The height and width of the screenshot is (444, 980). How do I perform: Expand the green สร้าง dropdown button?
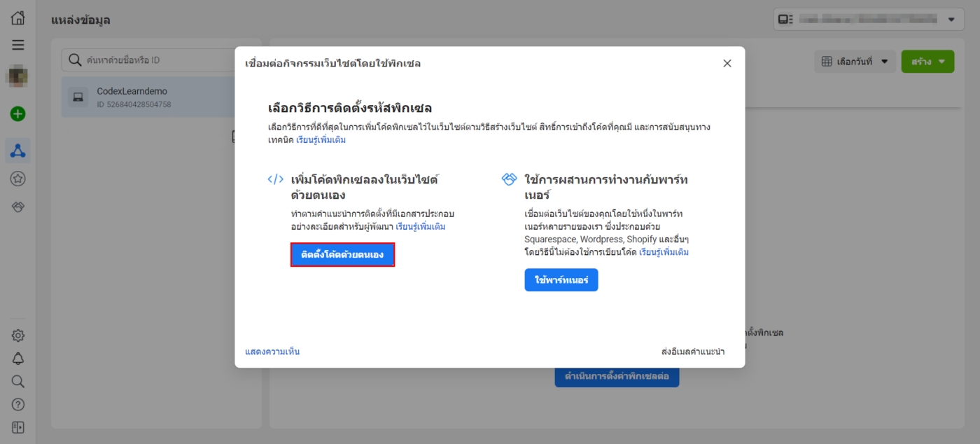tap(927, 62)
